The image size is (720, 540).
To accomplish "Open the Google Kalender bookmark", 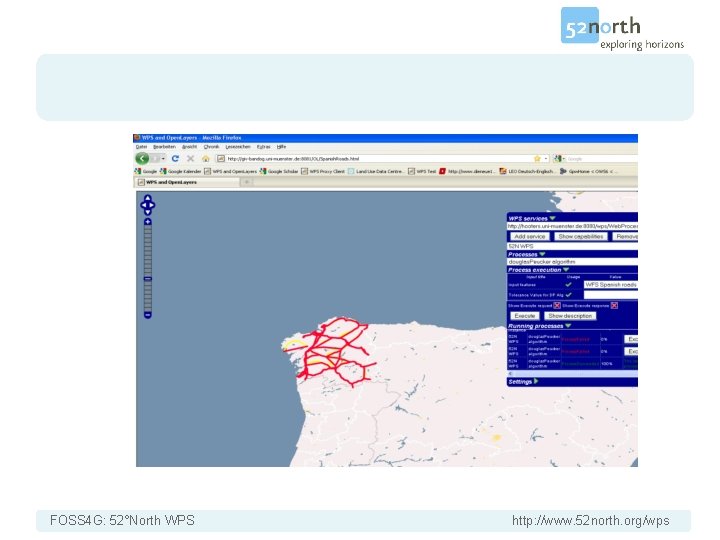I will point(180,171).
